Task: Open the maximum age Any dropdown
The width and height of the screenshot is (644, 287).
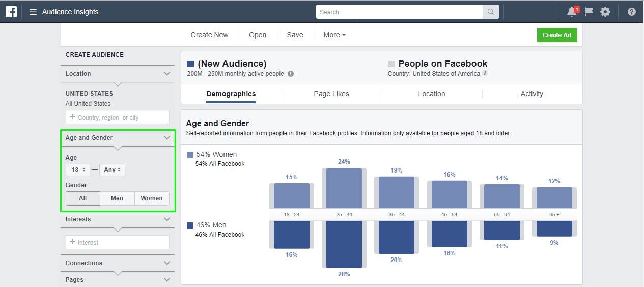Action: (112, 170)
